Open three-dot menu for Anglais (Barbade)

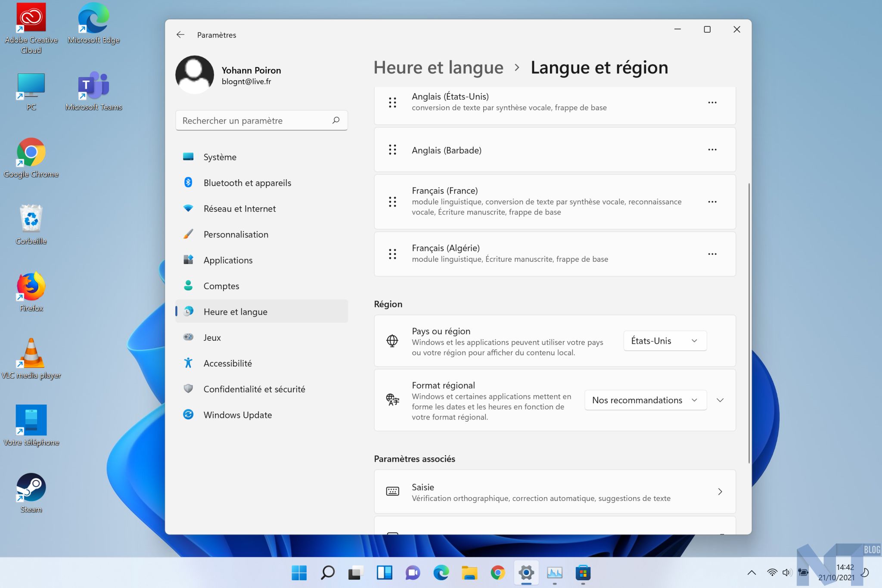click(712, 150)
